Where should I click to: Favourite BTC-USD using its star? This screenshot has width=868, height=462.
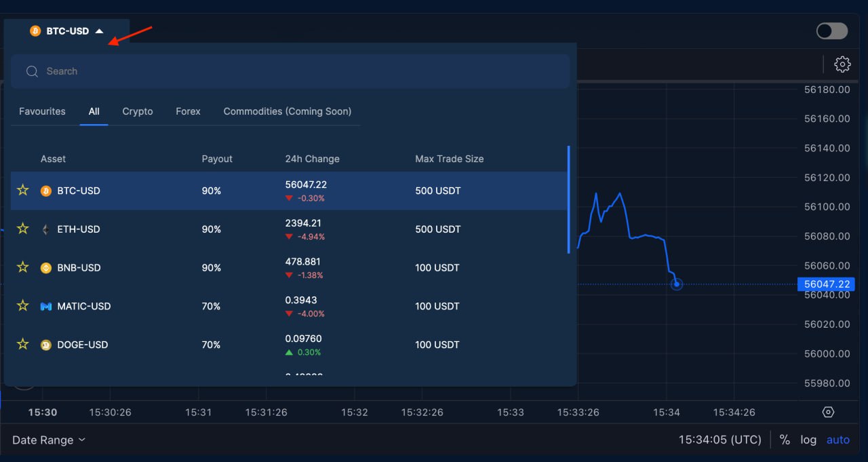(x=22, y=191)
